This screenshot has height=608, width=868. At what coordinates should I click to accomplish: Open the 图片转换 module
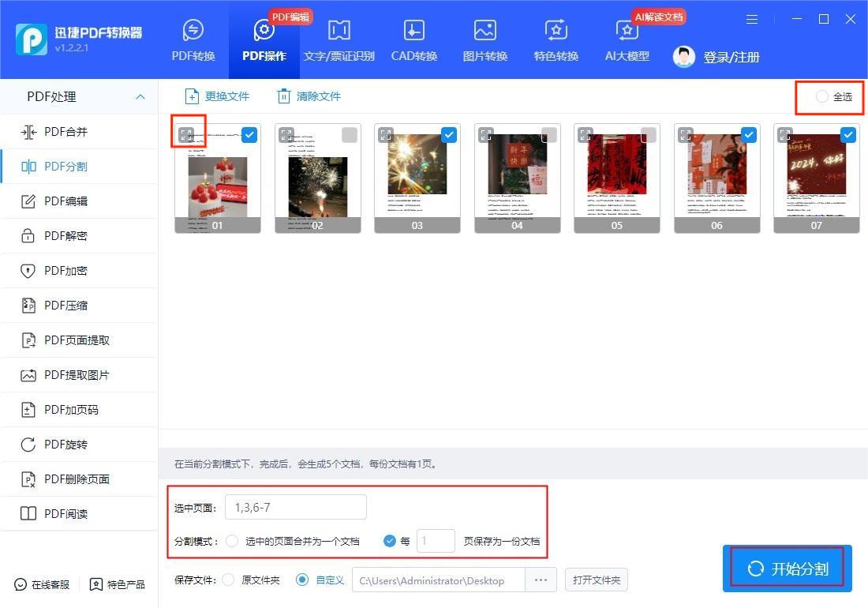(484, 39)
